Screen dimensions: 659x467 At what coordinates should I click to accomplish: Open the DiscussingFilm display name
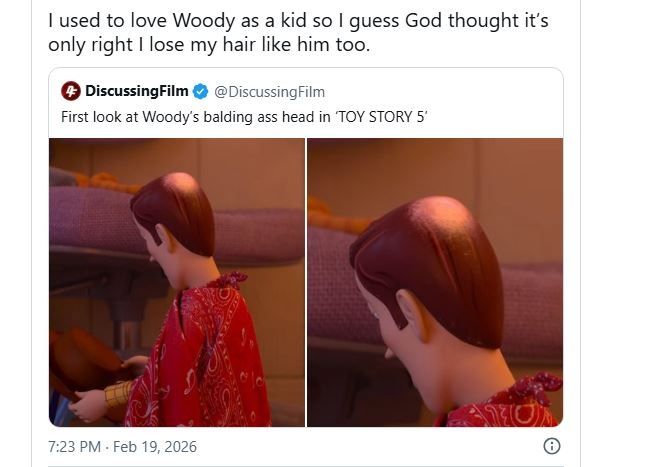(137, 91)
